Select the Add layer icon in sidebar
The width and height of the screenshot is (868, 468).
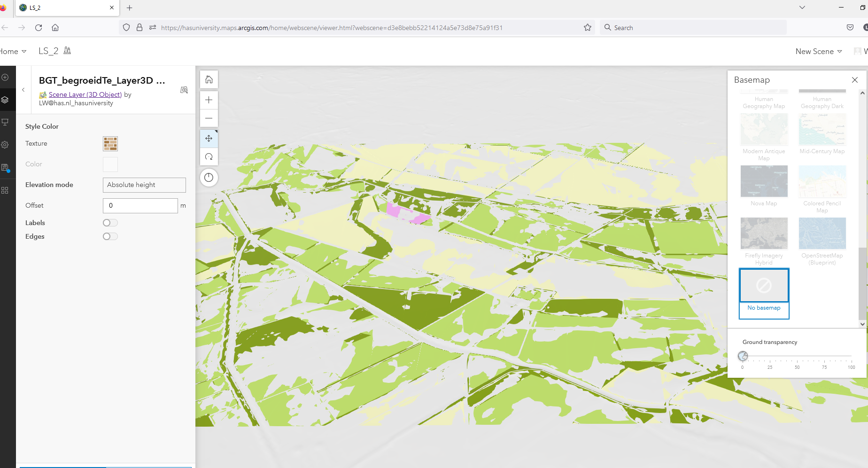coord(5,77)
